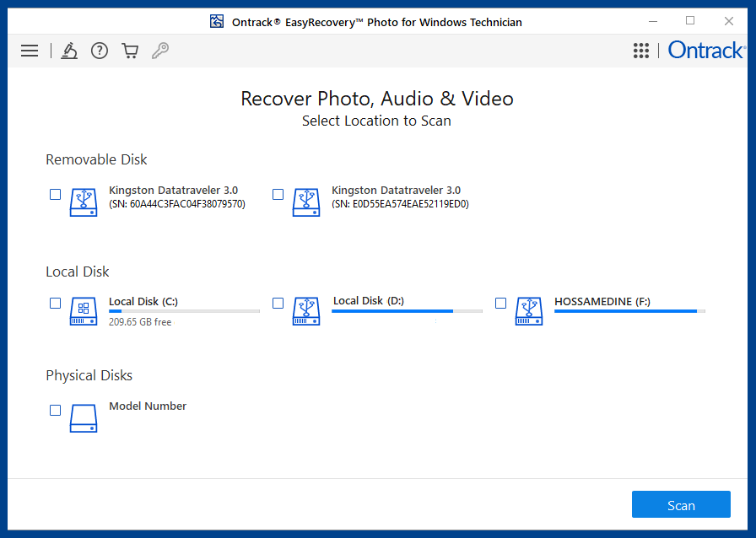Open the microscope tools icon
The width and height of the screenshot is (756, 538).
pos(69,51)
